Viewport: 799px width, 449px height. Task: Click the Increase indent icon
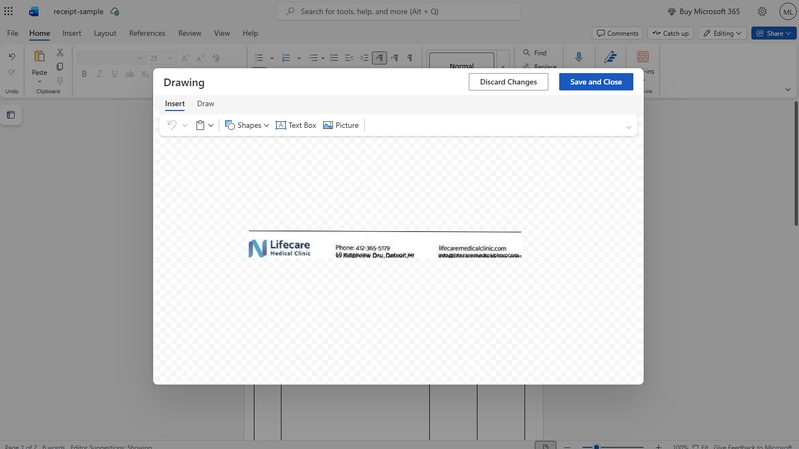point(364,58)
